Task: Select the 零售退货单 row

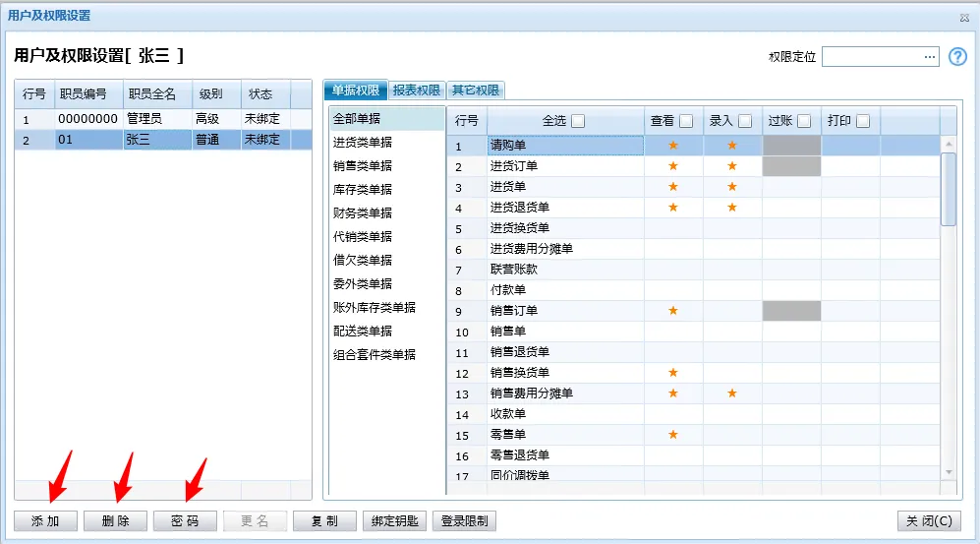Action: click(694, 454)
